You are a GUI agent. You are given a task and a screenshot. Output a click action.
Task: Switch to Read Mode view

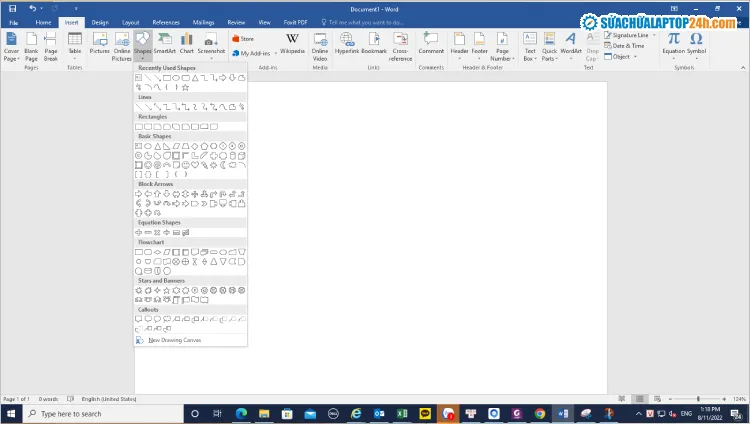tap(622, 399)
